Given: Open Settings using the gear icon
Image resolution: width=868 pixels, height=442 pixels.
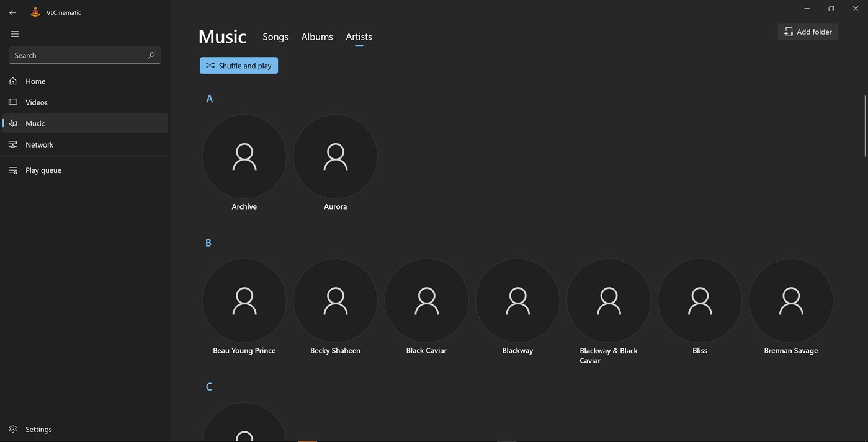Looking at the screenshot, I should [12, 428].
